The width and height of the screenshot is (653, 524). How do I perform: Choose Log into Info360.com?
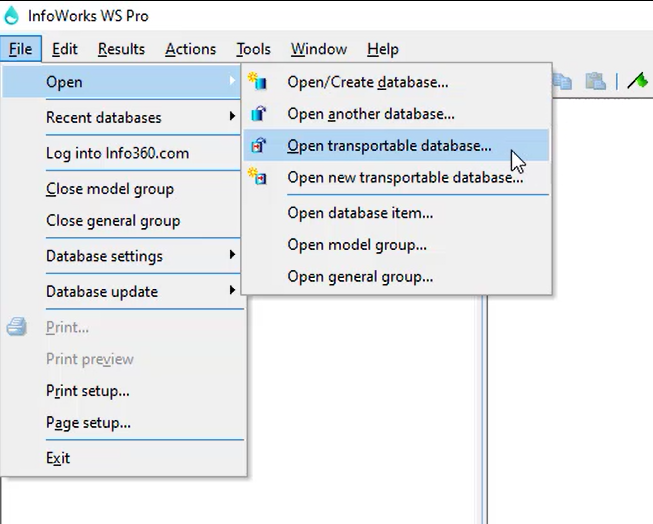(x=121, y=153)
